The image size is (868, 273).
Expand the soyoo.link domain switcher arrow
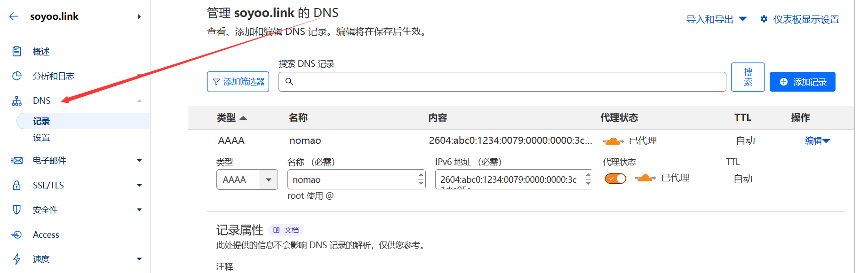click(x=139, y=16)
